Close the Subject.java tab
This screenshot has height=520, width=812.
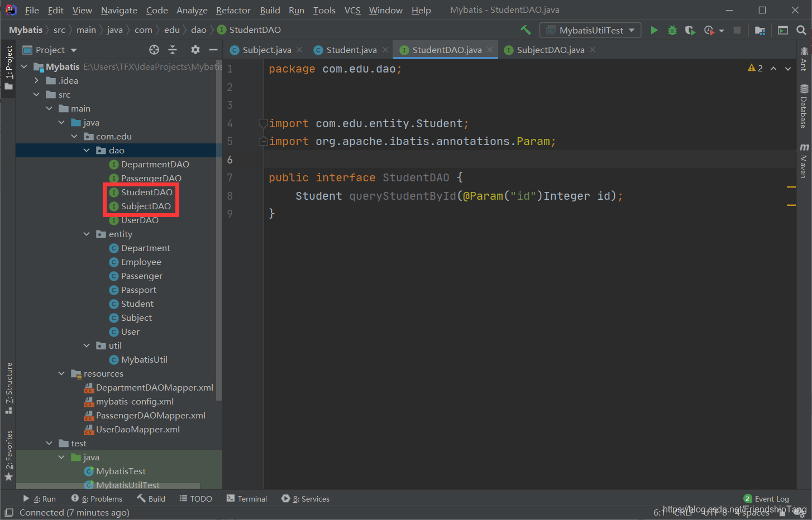tap(299, 50)
